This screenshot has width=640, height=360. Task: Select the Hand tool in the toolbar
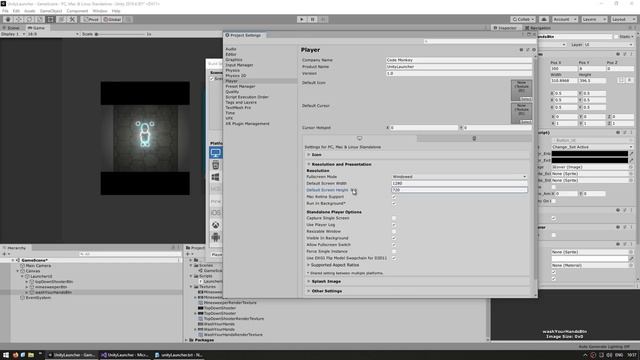8,19
